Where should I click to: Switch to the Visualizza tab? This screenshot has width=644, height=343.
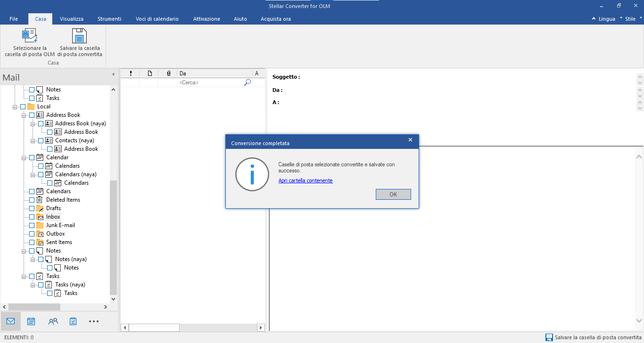click(72, 19)
